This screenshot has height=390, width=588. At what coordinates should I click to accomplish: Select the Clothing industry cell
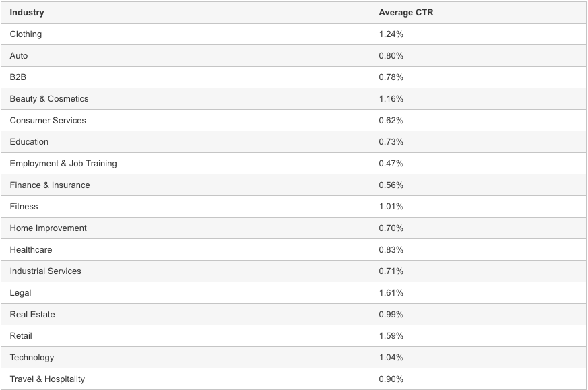(26, 34)
